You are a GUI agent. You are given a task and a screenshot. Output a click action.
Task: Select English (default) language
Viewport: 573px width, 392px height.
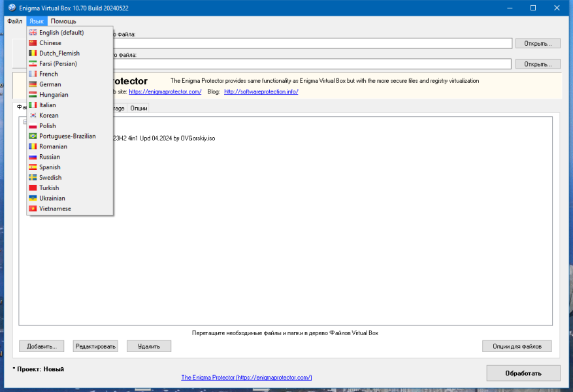pos(70,33)
